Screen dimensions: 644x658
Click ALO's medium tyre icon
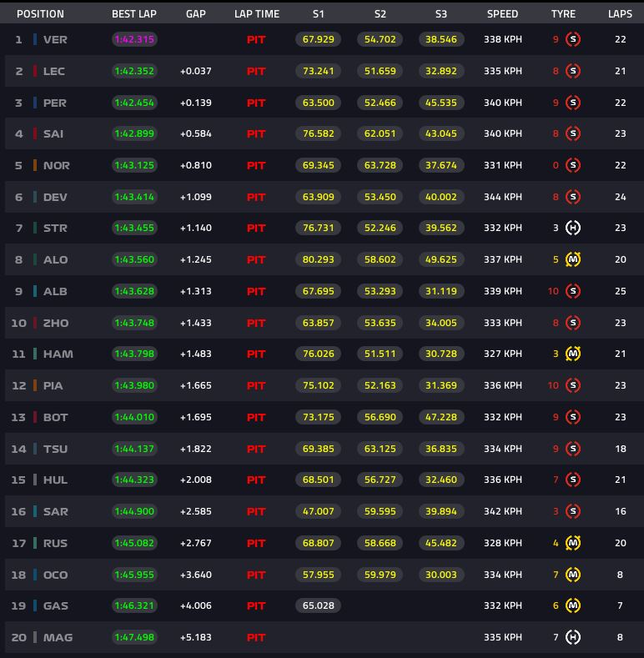tap(572, 259)
